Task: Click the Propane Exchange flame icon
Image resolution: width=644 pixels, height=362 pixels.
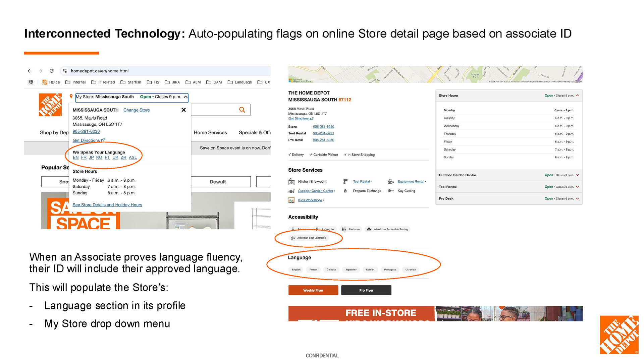Action: pyautogui.click(x=345, y=191)
